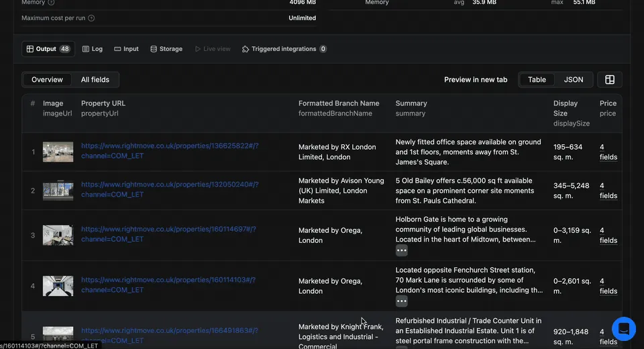Image resolution: width=644 pixels, height=349 pixels.
Task: Select the Table output format
Action: tap(537, 79)
